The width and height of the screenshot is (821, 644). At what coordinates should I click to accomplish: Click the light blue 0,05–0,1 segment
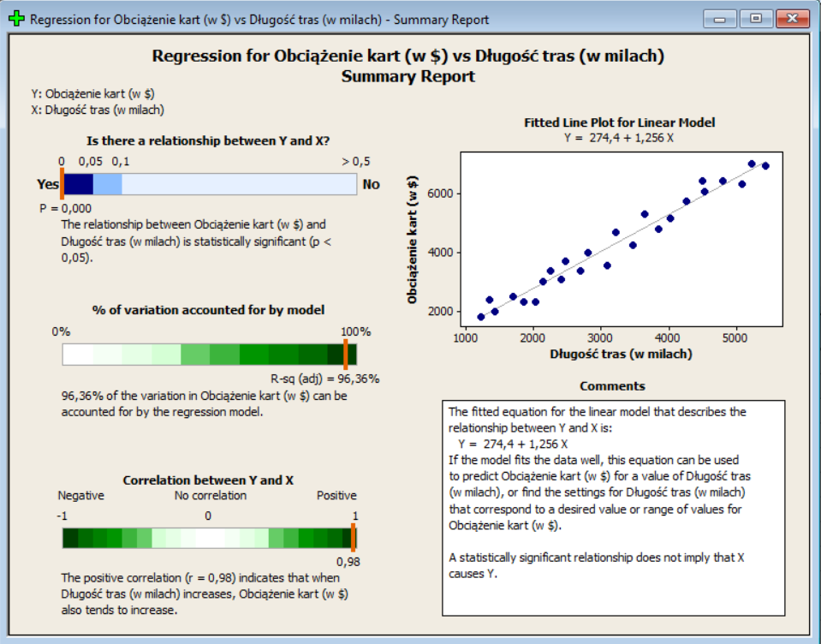click(107, 184)
